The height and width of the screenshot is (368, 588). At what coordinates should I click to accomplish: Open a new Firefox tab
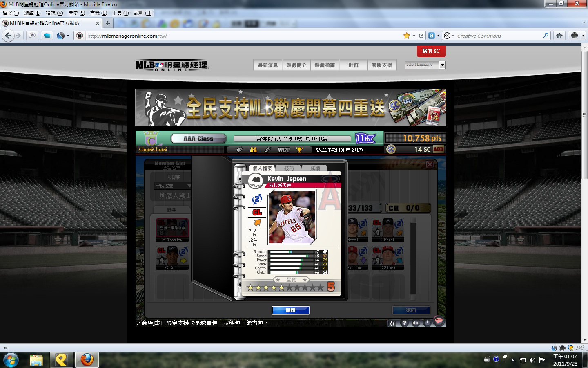[108, 23]
